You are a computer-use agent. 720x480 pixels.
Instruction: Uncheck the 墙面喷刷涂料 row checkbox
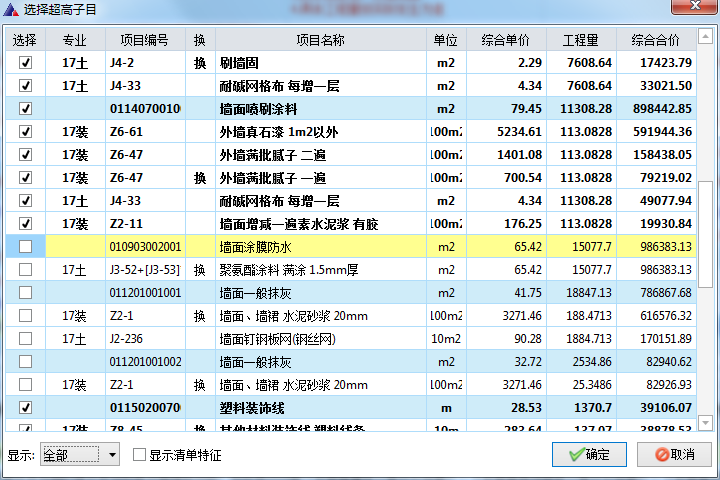click(x=25, y=108)
